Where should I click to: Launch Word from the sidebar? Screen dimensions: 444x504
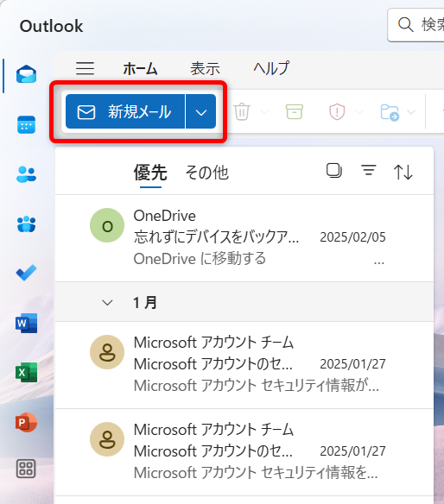coord(27,323)
